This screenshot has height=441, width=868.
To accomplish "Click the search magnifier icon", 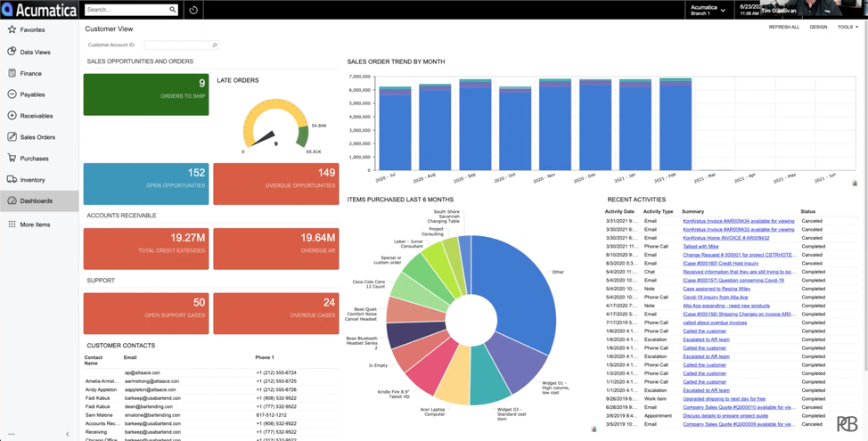I will point(173,10).
